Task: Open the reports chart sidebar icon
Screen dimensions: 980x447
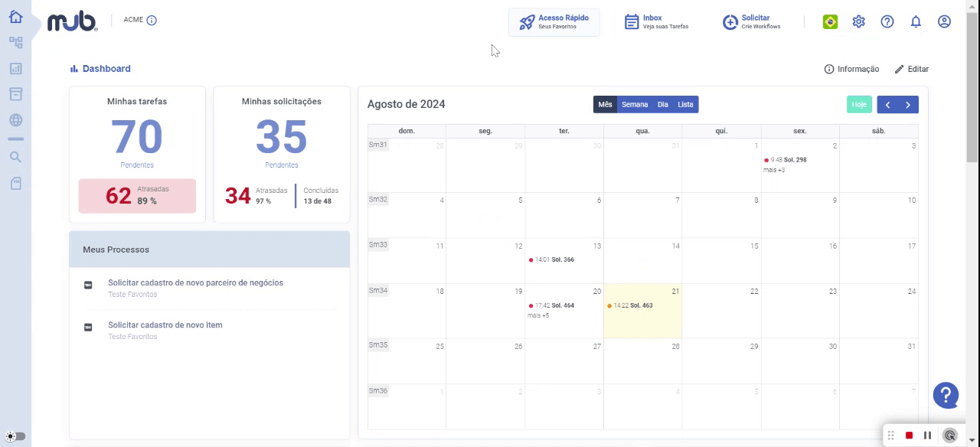Action: point(15,68)
